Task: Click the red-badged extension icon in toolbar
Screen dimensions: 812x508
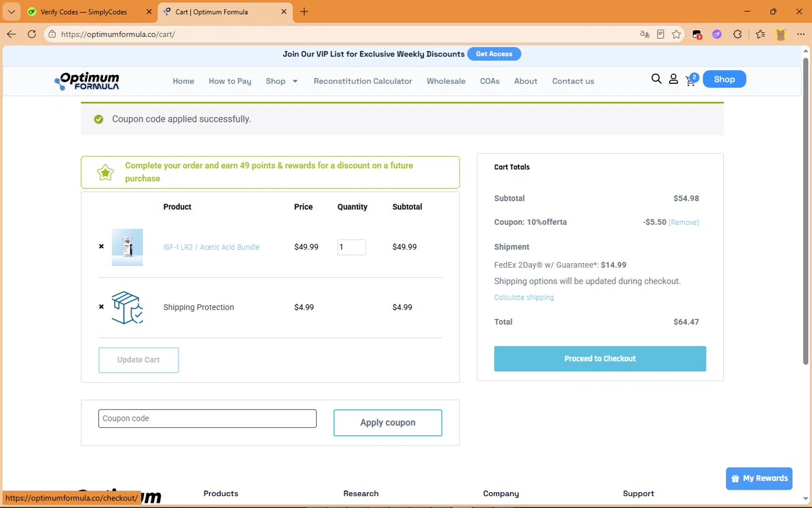Action: [697, 35]
